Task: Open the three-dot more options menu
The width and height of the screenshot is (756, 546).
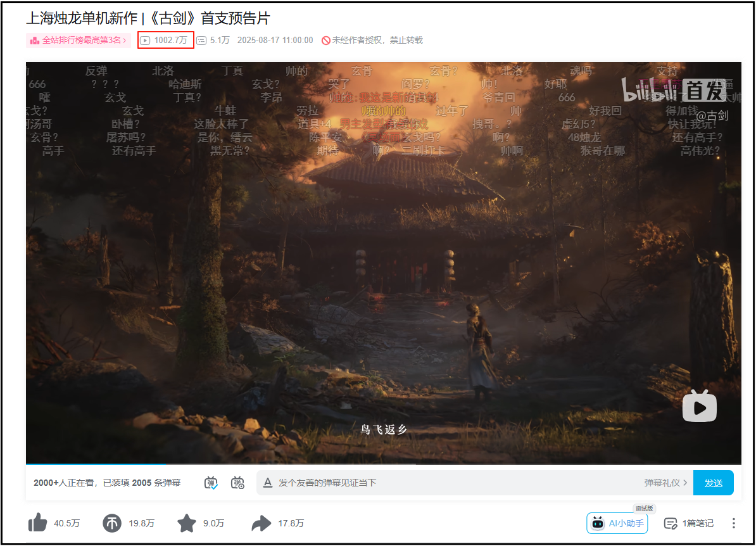Action: click(x=733, y=523)
